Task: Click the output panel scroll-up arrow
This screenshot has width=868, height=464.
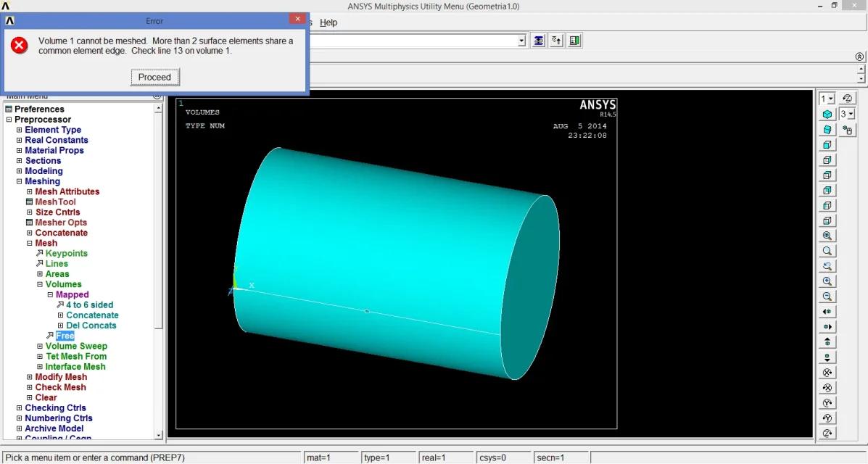Action: [x=861, y=69]
